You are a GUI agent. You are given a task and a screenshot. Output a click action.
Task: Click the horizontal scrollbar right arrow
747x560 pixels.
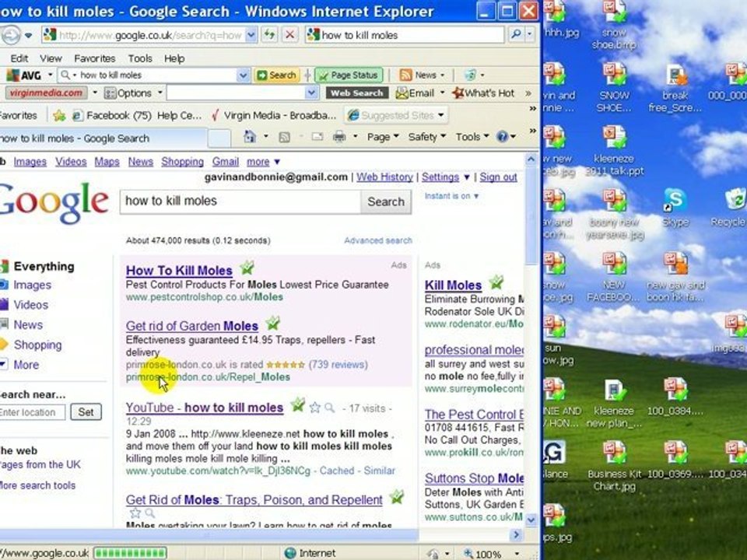point(516,535)
